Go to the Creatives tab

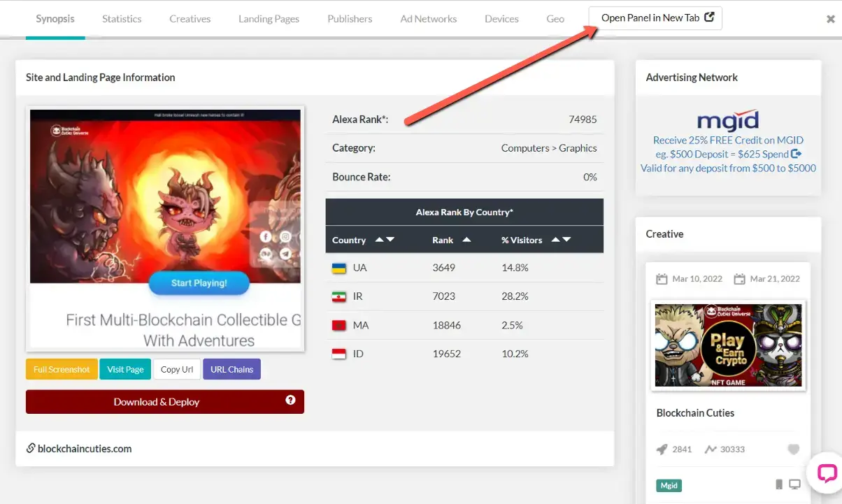(190, 19)
